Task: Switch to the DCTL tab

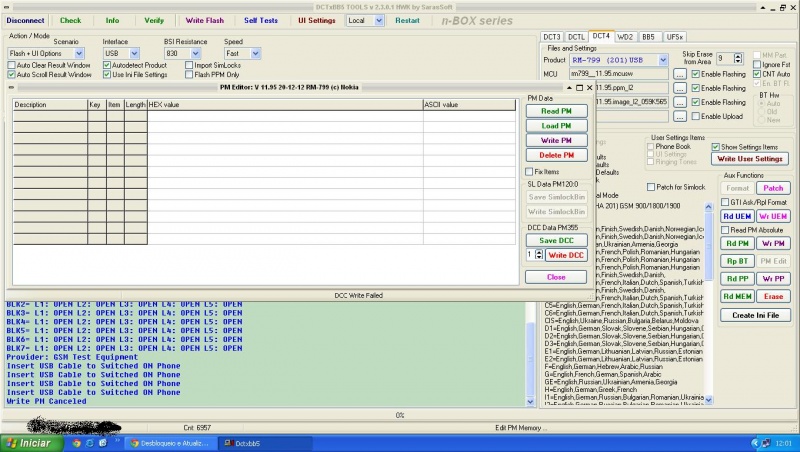Action: [x=576, y=37]
